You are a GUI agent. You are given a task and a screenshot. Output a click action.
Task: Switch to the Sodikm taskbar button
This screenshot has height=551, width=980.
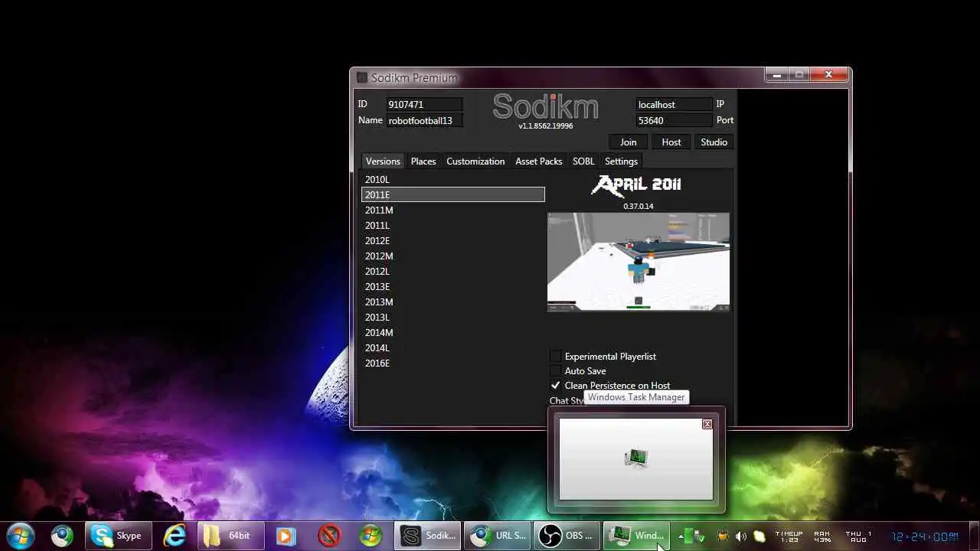(429, 536)
